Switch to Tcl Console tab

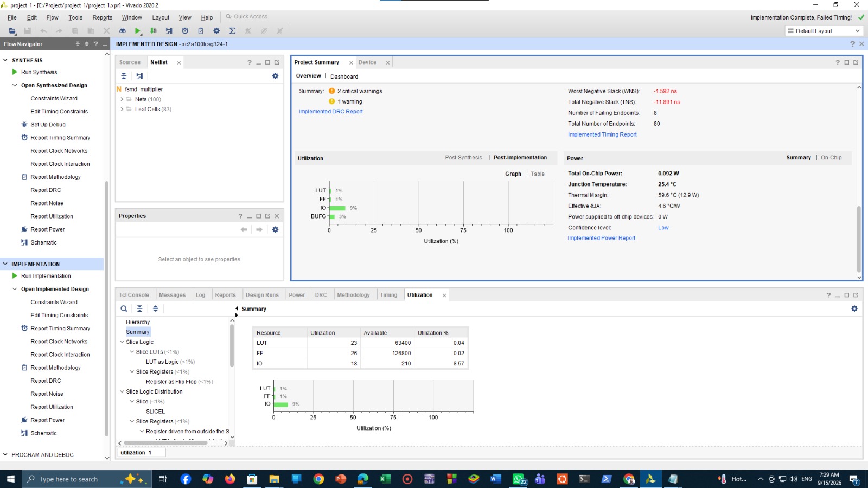134,295
